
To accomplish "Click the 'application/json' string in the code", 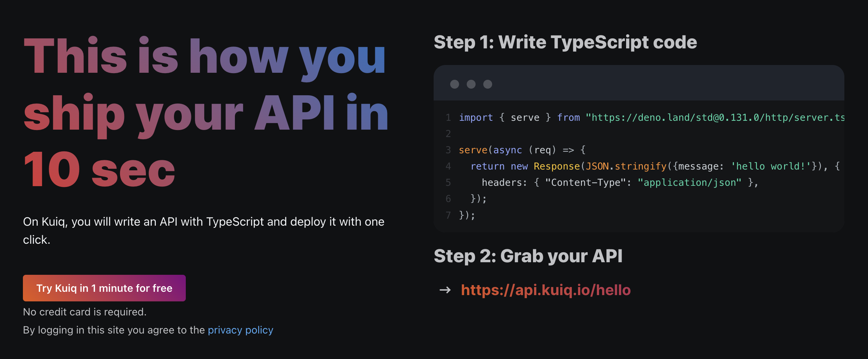I will (x=689, y=182).
